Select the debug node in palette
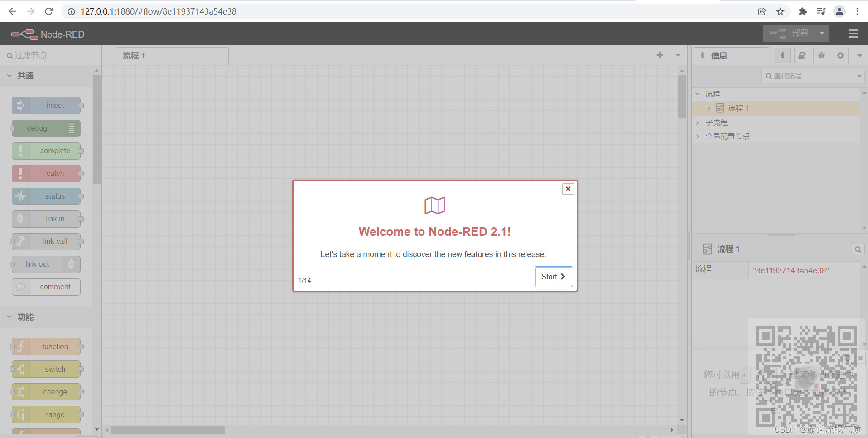The height and width of the screenshot is (438, 868). tap(46, 128)
